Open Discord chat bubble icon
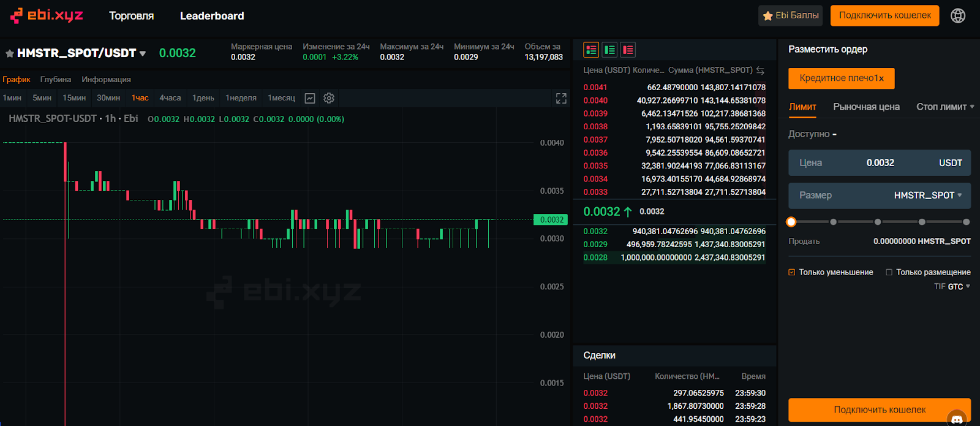 [957, 419]
